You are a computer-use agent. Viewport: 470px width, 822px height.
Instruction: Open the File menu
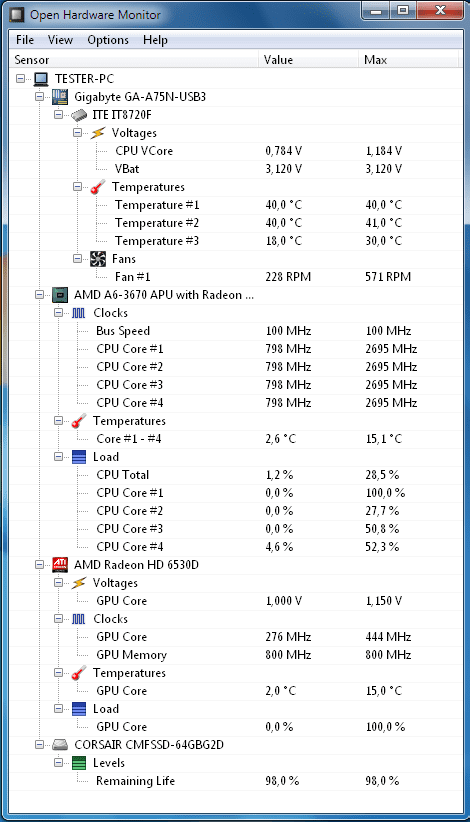[x=25, y=40]
